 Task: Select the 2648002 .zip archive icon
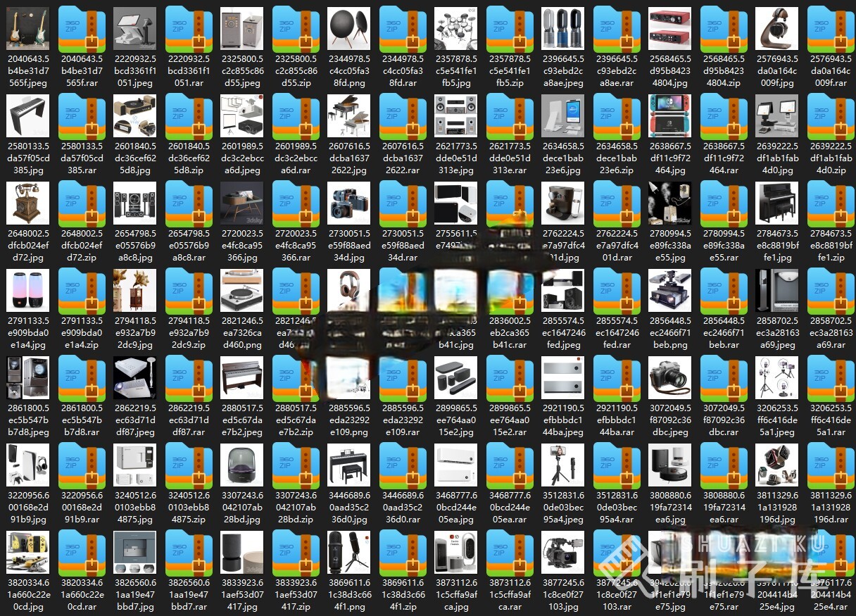(82, 203)
